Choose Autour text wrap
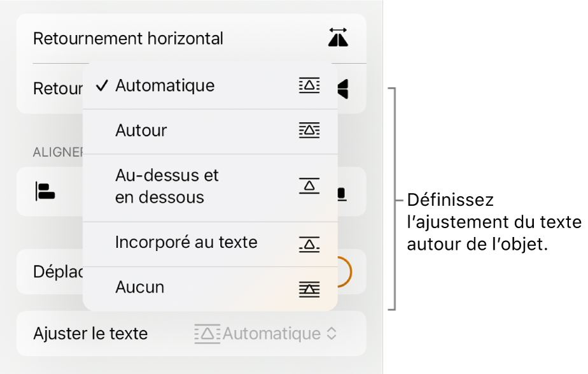 [x=141, y=131]
